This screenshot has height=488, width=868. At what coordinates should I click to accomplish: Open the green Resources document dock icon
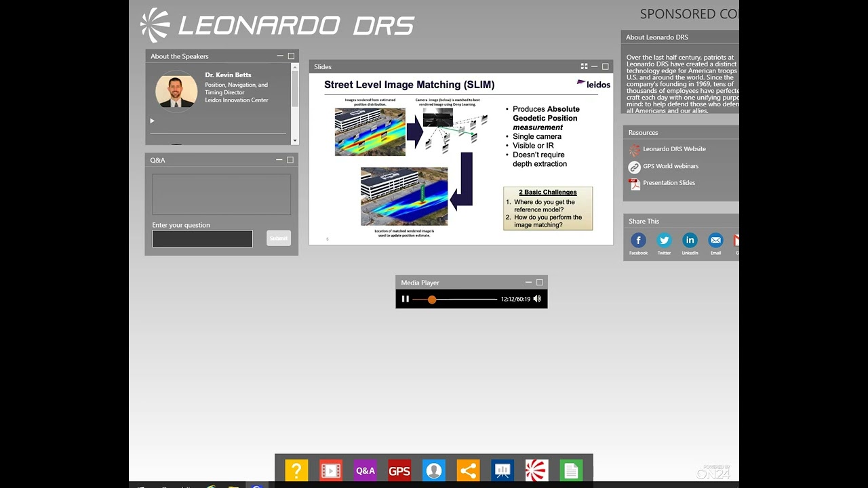571,470
